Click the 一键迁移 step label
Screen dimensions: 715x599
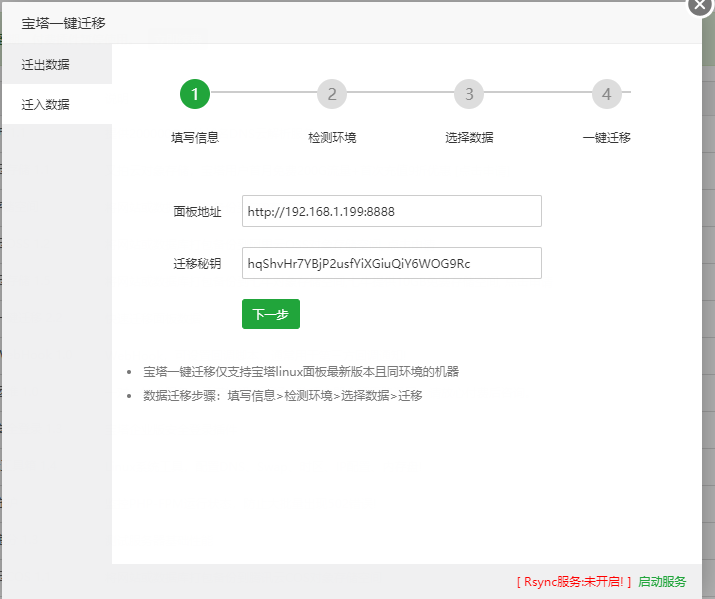[606, 138]
